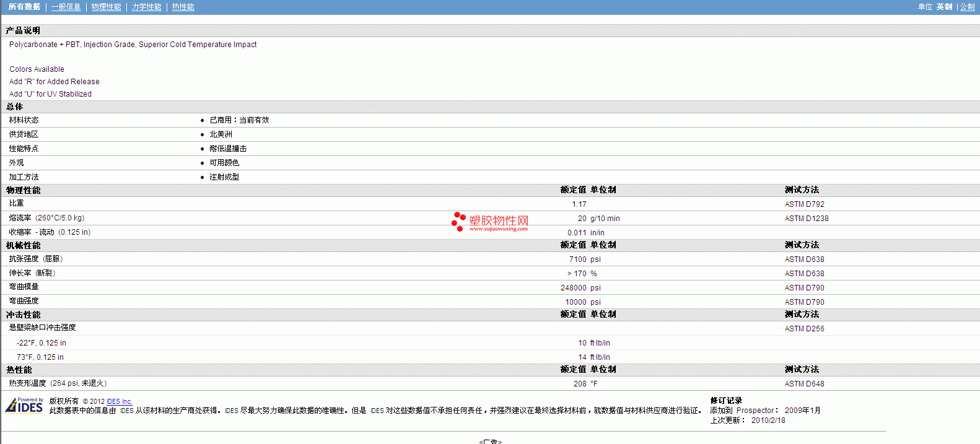The width and height of the screenshot is (980, 444).
Task: Click the 2009年1月 added date
Action: tap(802, 411)
